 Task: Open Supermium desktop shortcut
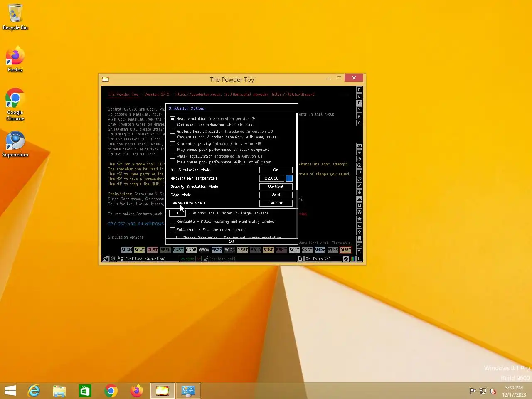tap(15, 145)
